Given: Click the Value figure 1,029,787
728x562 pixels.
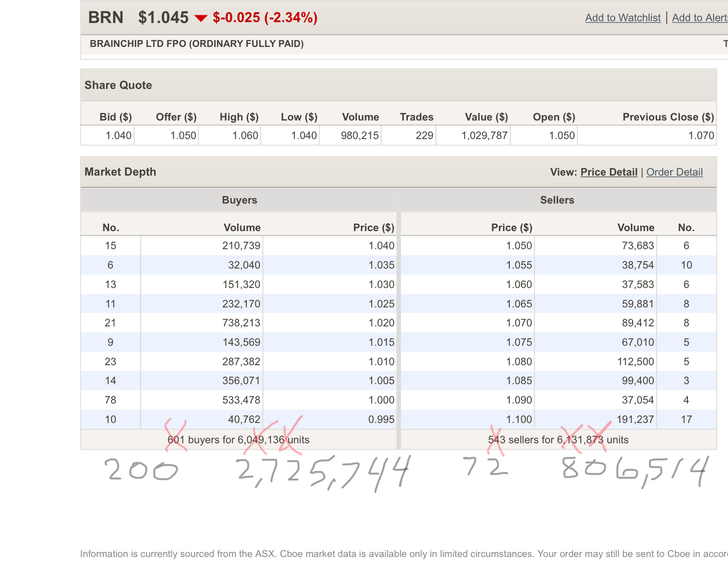Looking at the screenshot, I should click(484, 135).
